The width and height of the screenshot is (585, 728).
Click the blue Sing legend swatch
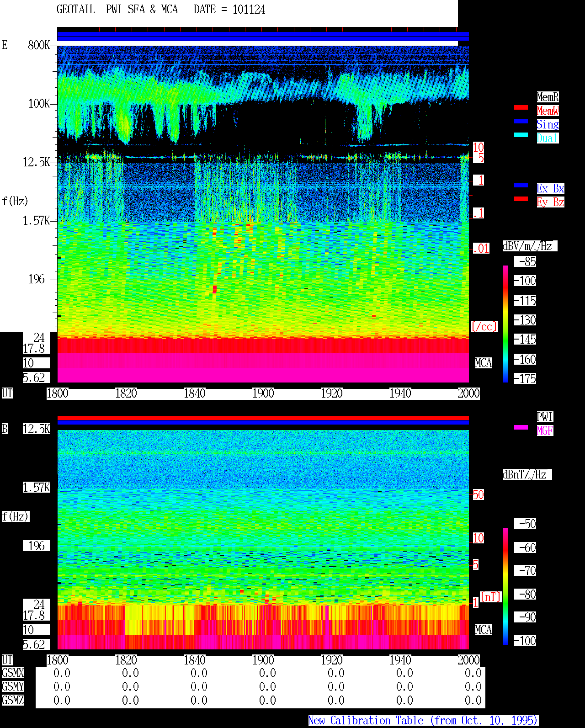point(521,121)
